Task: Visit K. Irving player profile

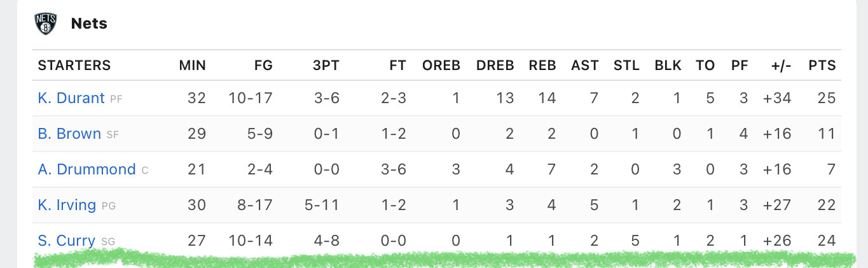Action: (67, 205)
